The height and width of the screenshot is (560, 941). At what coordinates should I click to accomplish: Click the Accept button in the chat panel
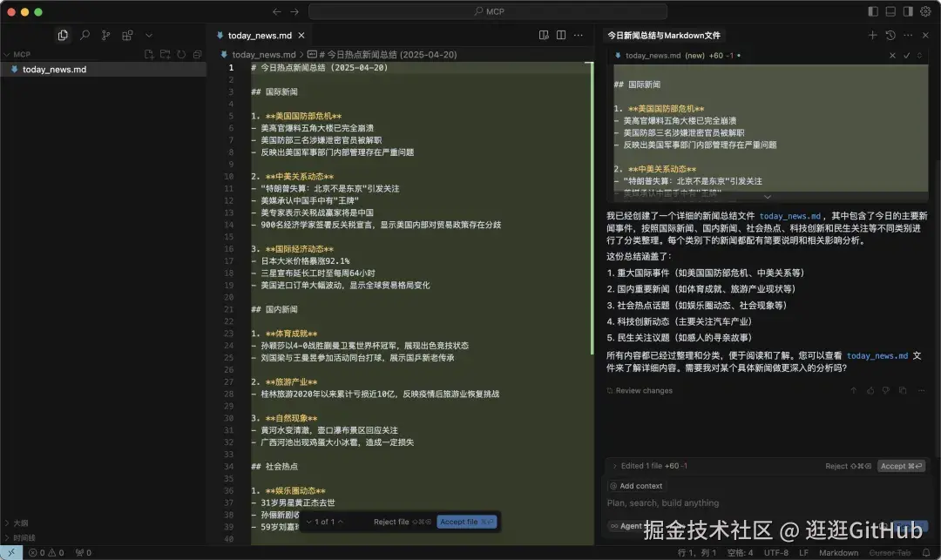(x=902, y=466)
